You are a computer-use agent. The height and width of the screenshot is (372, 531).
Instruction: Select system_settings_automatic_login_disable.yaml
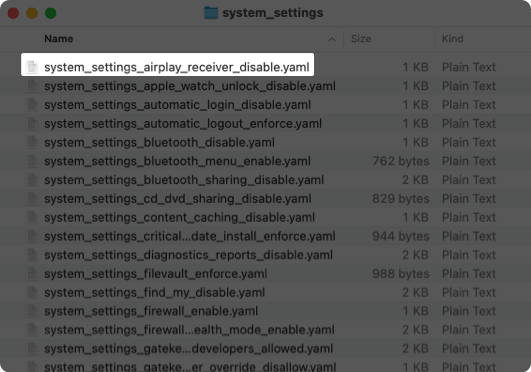(177, 105)
